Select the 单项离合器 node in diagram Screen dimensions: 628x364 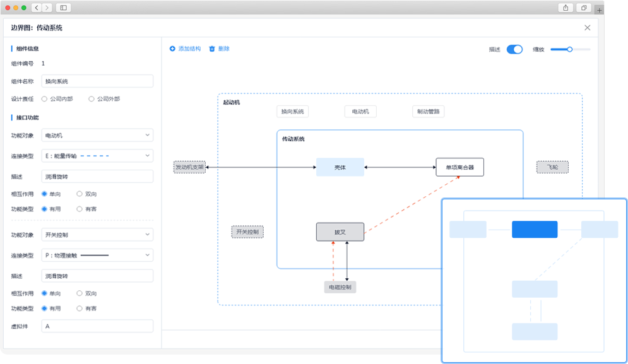point(459,167)
